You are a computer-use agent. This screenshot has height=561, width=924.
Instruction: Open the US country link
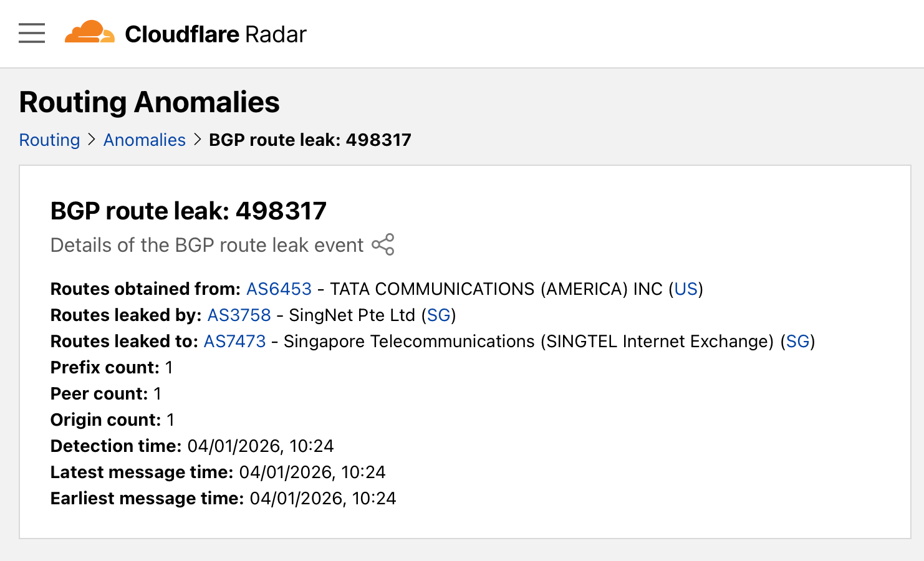tap(686, 289)
